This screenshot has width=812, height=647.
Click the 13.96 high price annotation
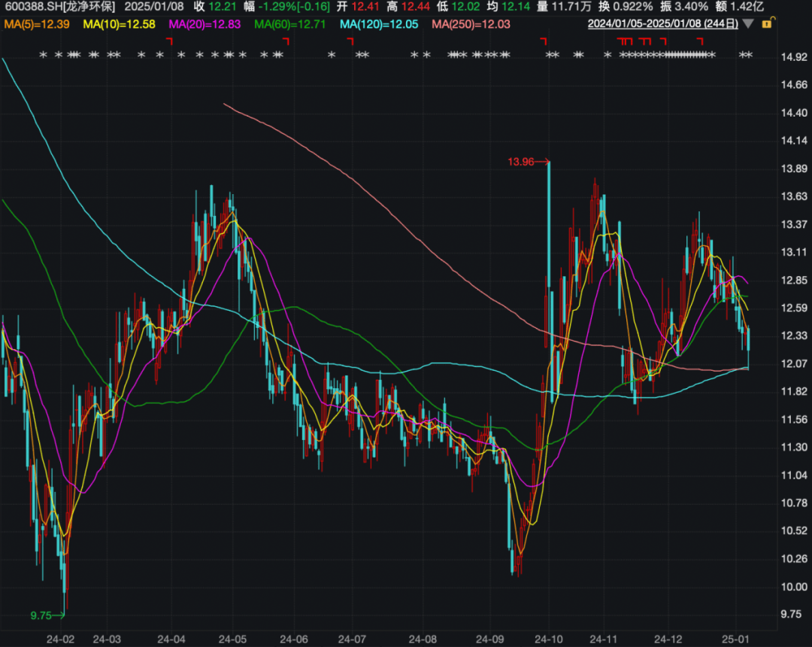point(520,162)
